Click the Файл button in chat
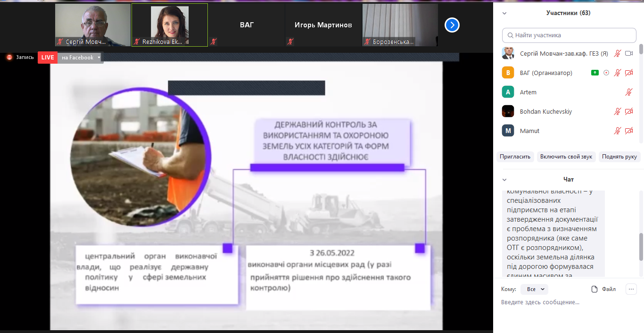 (x=604, y=289)
